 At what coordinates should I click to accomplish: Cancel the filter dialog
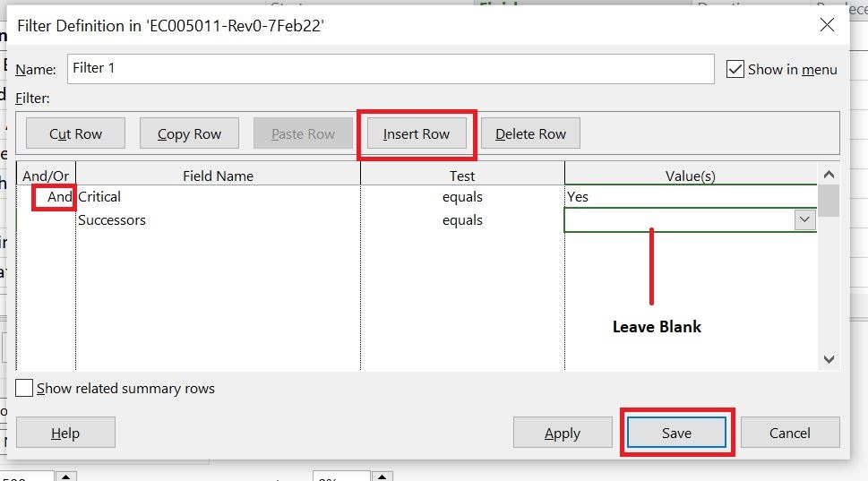[790, 433]
